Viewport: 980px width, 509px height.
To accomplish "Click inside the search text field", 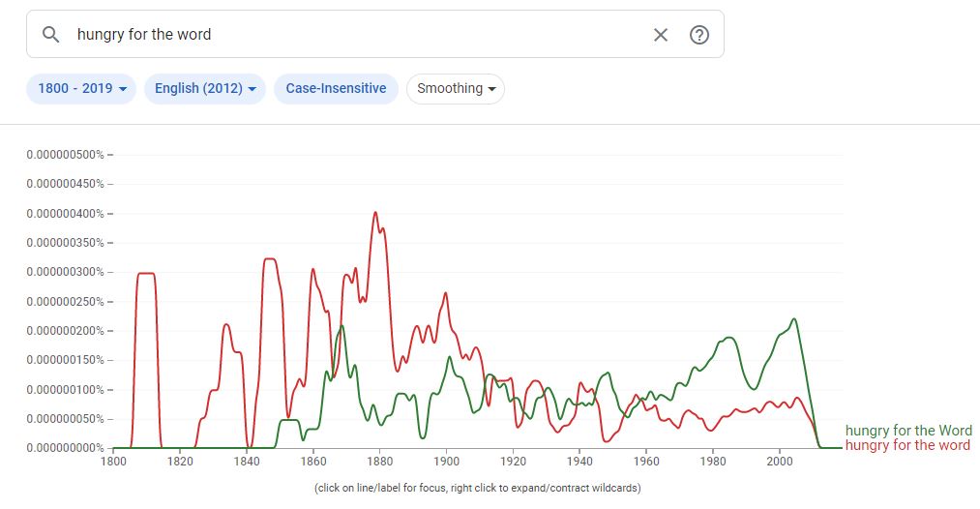I will (x=358, y=35).
